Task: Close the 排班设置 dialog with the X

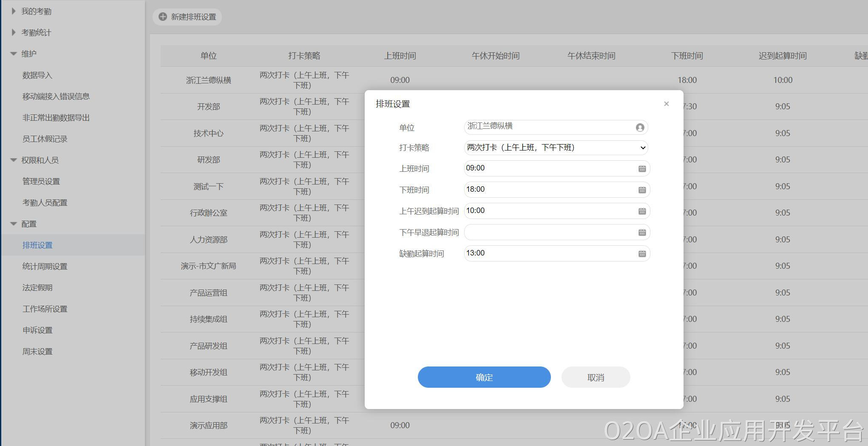Action: coord(666,104)
